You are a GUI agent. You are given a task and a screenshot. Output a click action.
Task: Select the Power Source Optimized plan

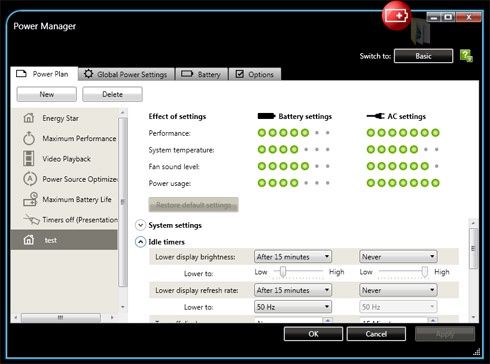[x=64, y=179]
